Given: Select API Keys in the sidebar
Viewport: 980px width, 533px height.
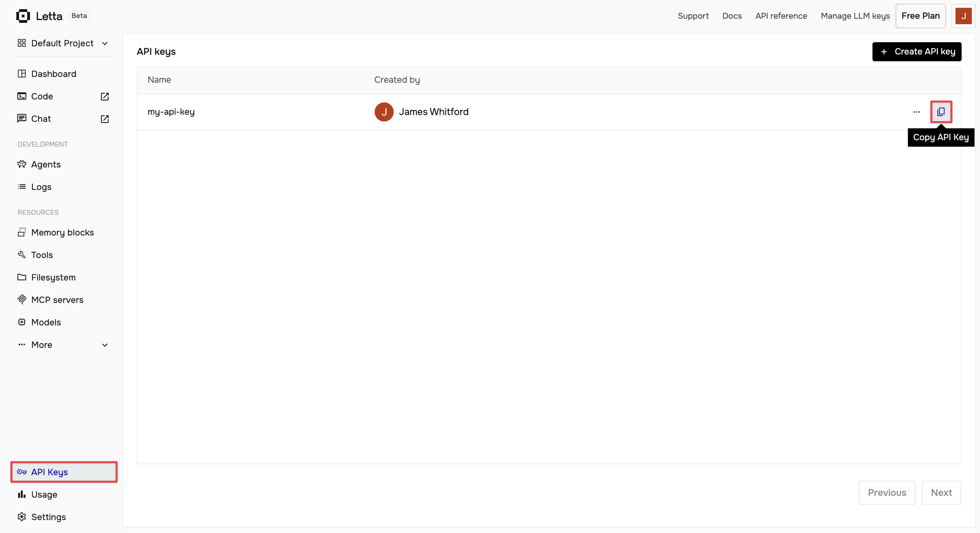Looking at the screenshot, I should 49,472.
